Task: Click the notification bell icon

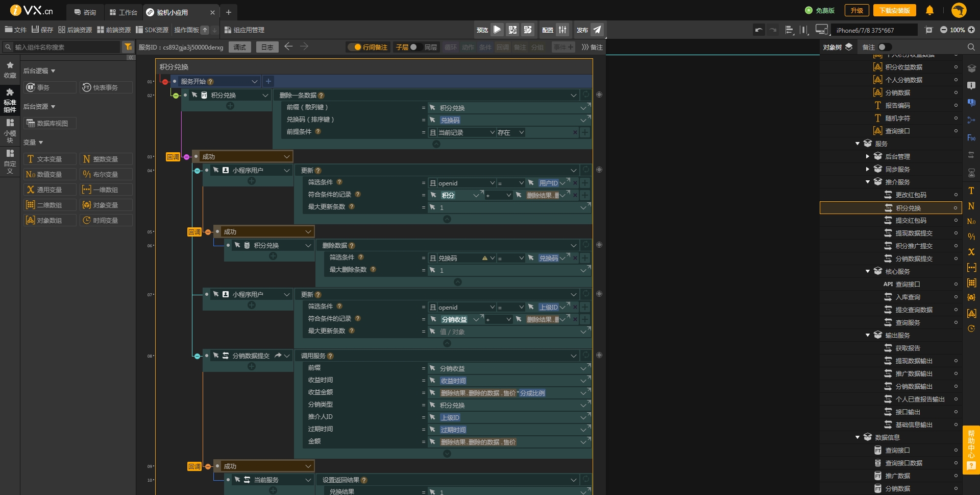Action: [929, 10]
